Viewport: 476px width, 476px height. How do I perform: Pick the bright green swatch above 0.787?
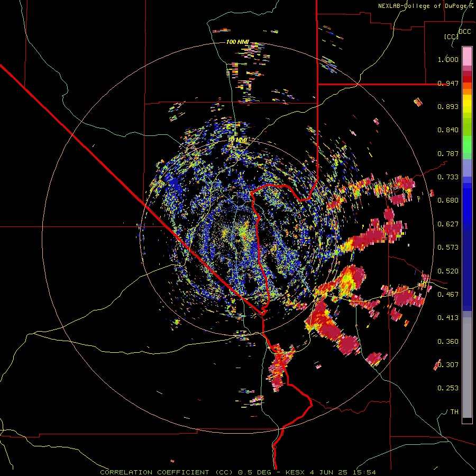467,144
